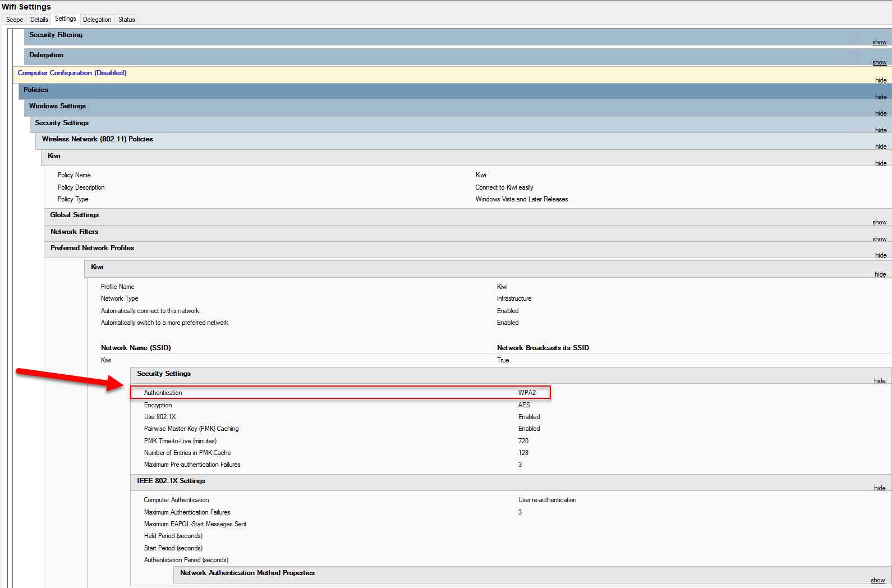Image resolution: width=892 pixels, height=588 pixels.
Task: Click the Network Name (SSID) header
Action: 136,348
